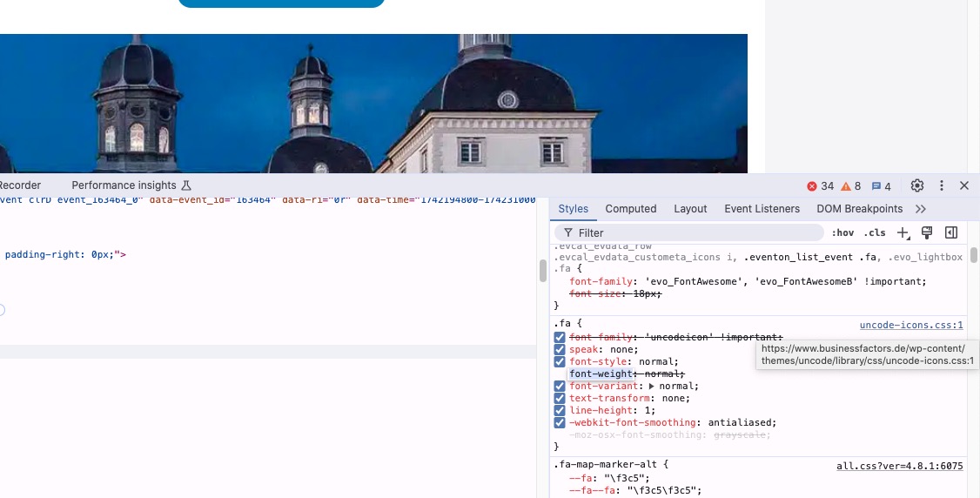Screen dimensions: 980x498
Task: Click the -moz-osx-font-smoothing declaration
Action: click(x=669, y=435)
